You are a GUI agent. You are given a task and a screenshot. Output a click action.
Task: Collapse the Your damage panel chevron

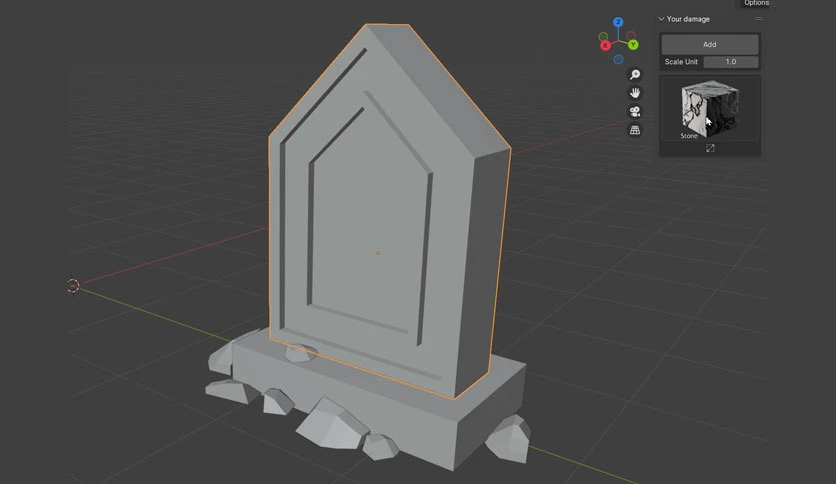(x=661, y=19)
